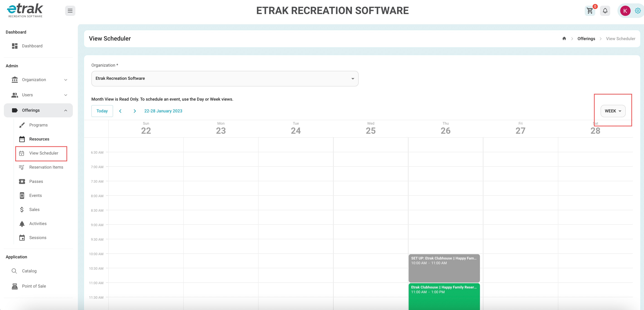This screenshot has height=310, width=644.
Task: Click the Events icon
Action: (22, 195)
